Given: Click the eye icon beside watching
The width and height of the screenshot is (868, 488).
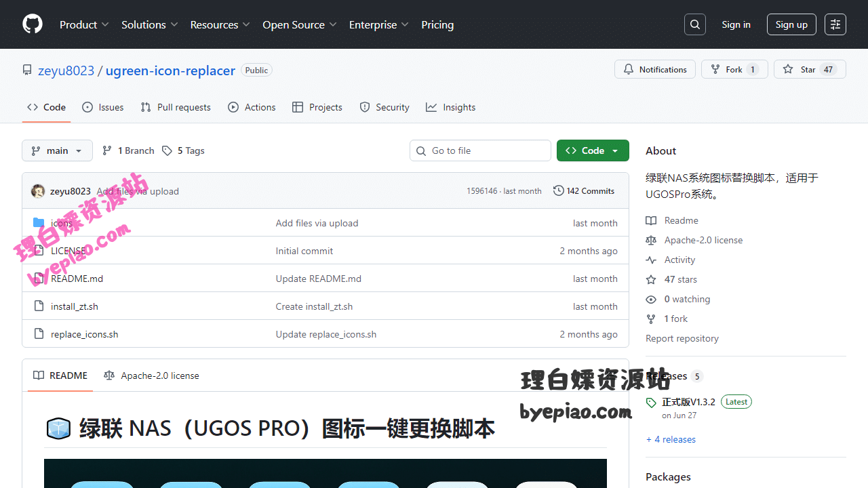Looking at the screenshot, I should [651, 299].
